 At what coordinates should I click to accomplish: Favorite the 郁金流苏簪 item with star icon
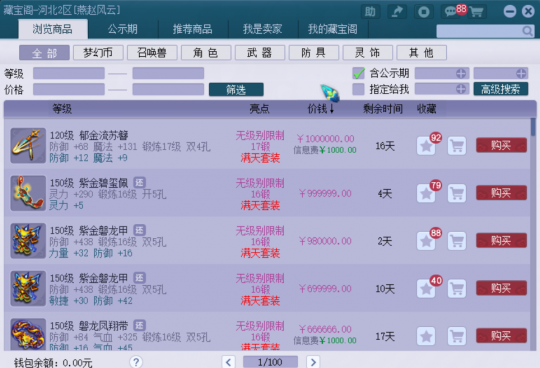point(426,146)
